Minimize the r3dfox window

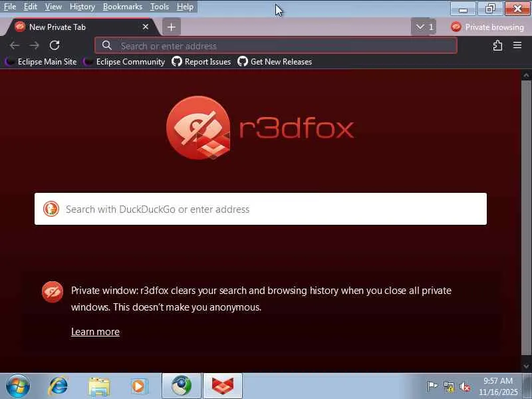pos(463,9)
